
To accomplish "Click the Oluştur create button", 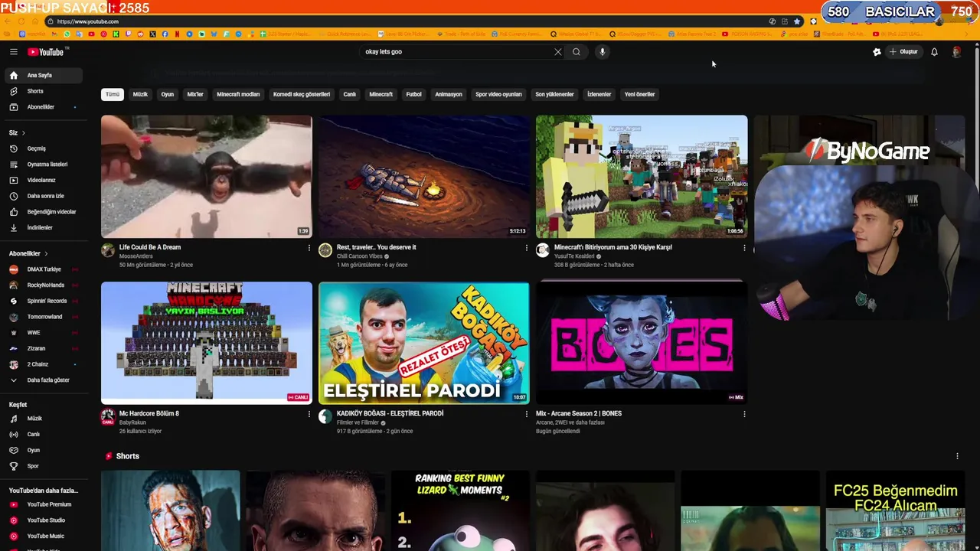I will click(903, 52).
